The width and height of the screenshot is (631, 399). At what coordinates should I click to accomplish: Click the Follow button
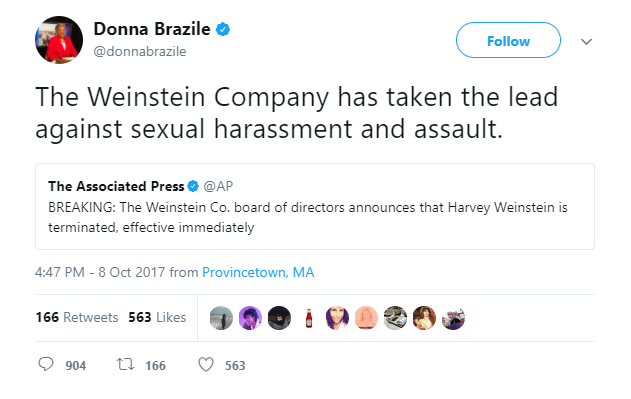click(508, 40)
